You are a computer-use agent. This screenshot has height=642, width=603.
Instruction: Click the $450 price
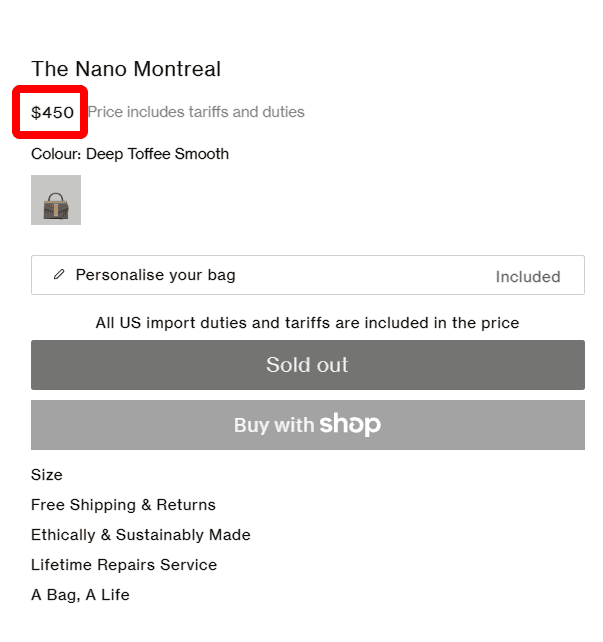(52, 112)
